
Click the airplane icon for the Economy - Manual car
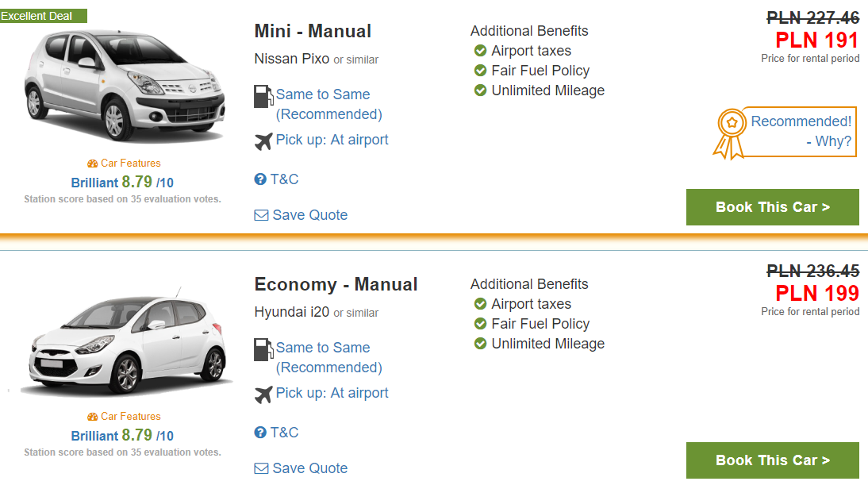263,395
